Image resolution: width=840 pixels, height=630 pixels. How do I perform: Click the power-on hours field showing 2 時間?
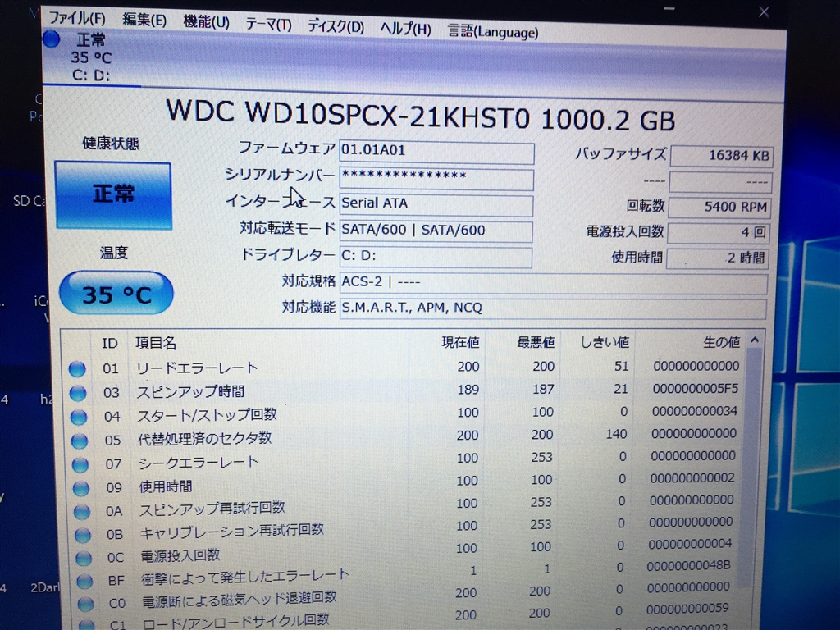tap(717, 258)
